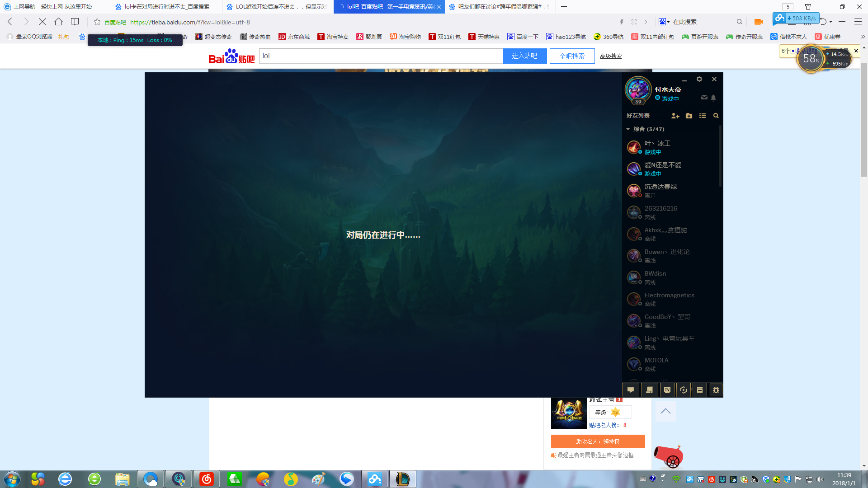Bookmark this page with the star icon
The width and height of the screenshot is (868, 488).
pos(97,22)
